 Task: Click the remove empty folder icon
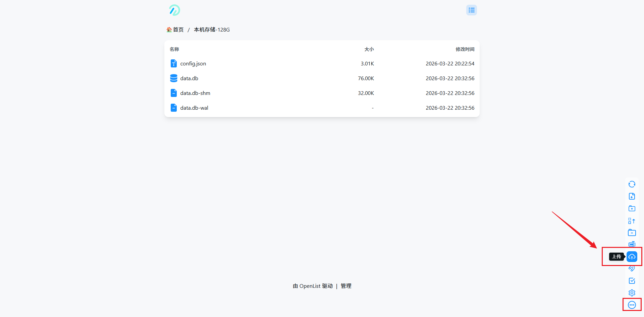pyautogui.click(x=632, y=232)
